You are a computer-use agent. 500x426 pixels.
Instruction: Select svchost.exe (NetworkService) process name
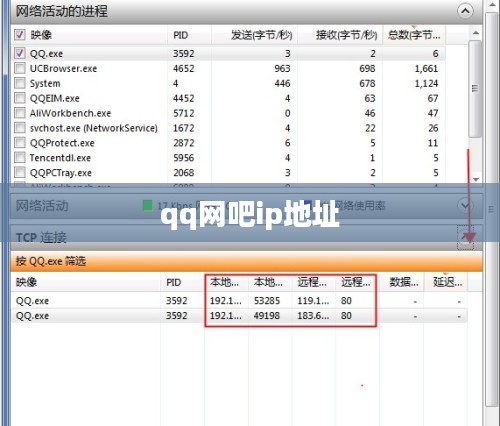[94, 128]
